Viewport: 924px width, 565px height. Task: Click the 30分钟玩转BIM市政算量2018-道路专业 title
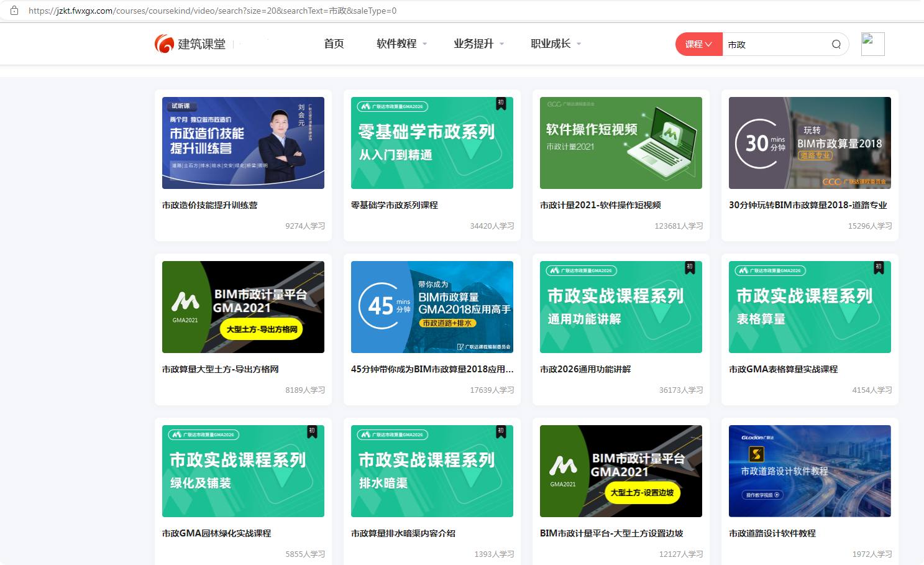(x=808, y=205)
